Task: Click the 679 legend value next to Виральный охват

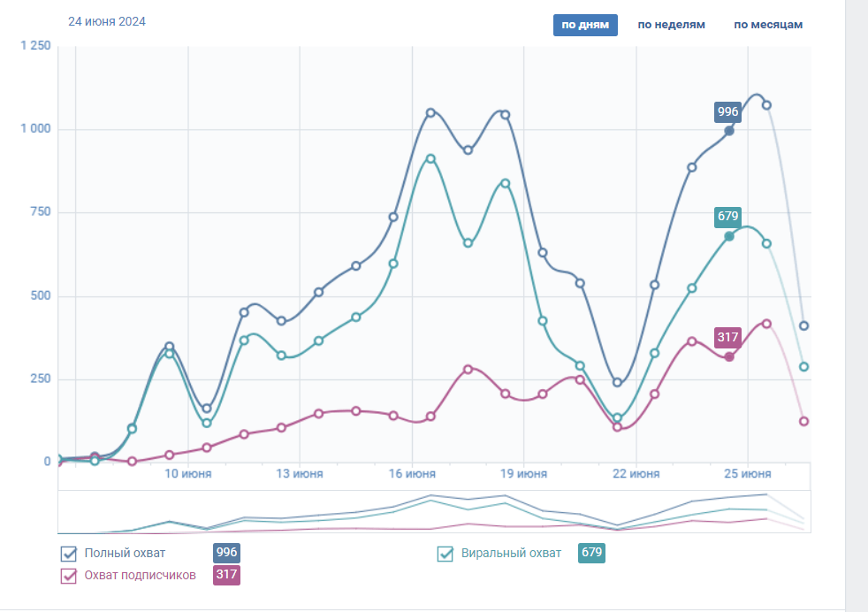Action: [591, 554]
